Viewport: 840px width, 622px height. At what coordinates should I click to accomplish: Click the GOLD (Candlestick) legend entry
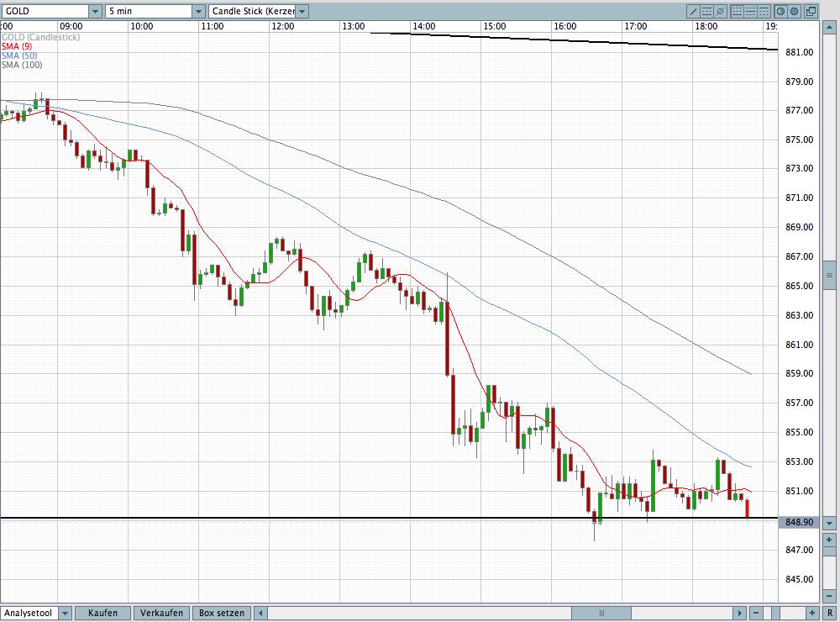[x=40, y=37]
